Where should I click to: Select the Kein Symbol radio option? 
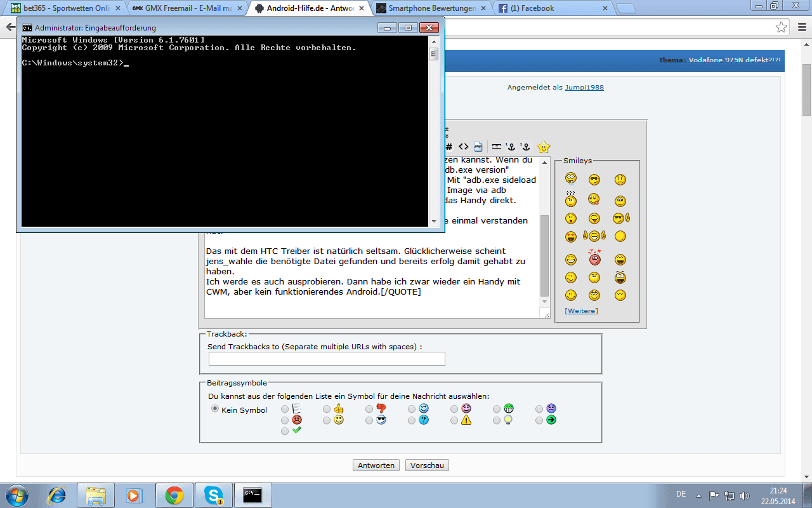(x=215, y=409)
